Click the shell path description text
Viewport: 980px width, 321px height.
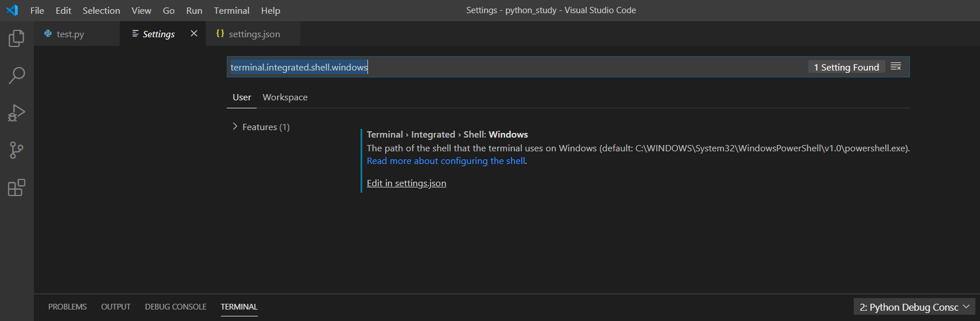(x=638, y=148)
